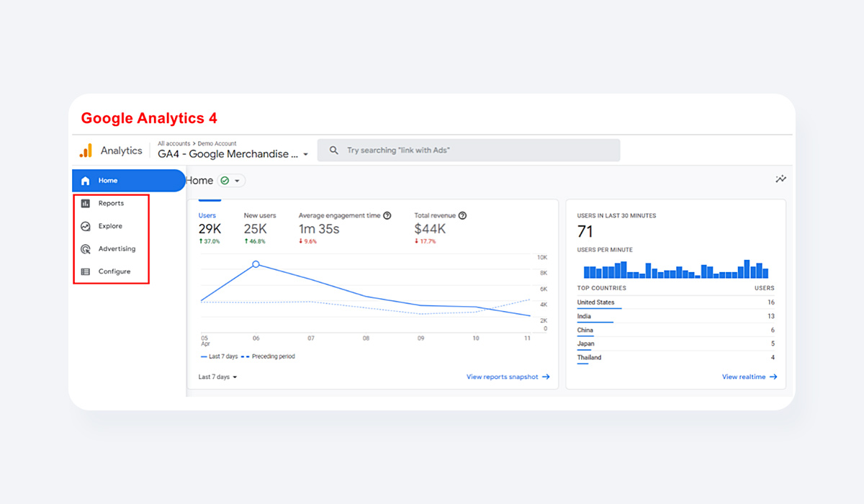Click the Japan country row
This screenshot has width=864, height=504.
point(675,344)
